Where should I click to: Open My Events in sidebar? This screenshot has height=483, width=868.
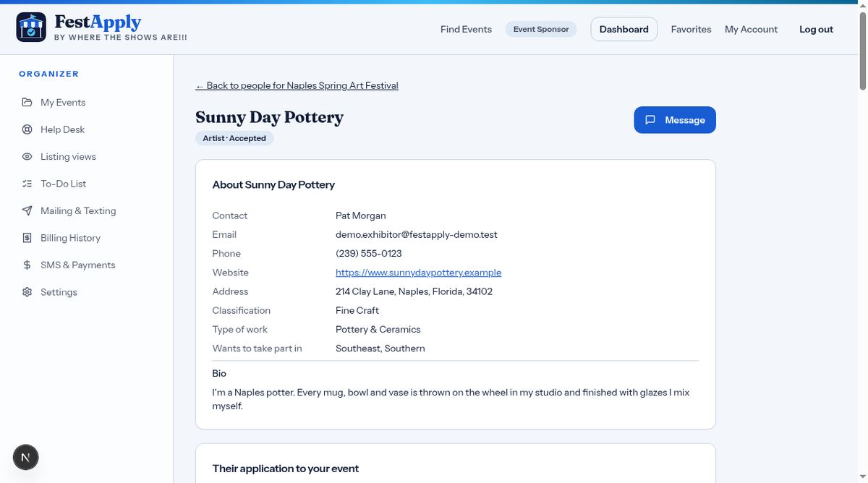pos(63,102)
